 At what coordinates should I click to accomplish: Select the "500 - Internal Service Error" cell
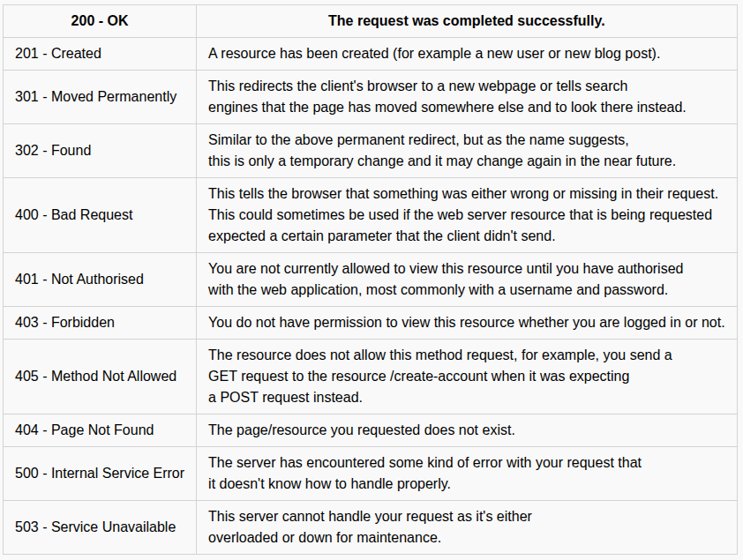[x=100, y=474]
